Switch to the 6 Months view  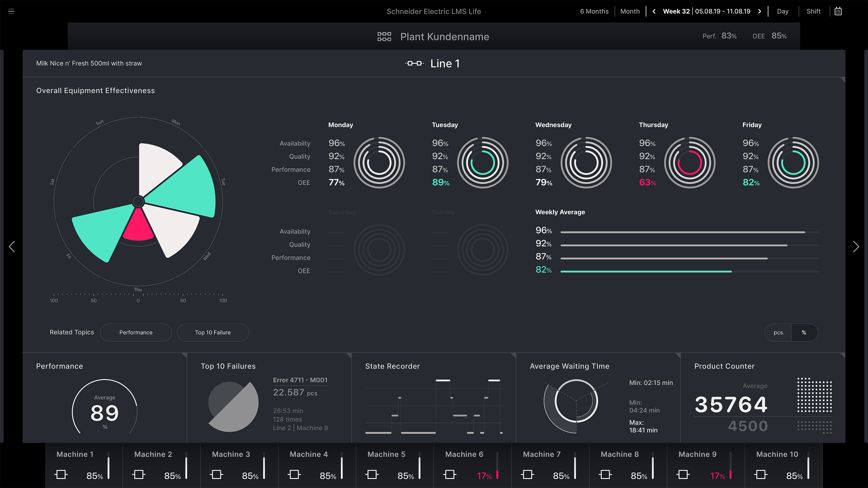594,11
